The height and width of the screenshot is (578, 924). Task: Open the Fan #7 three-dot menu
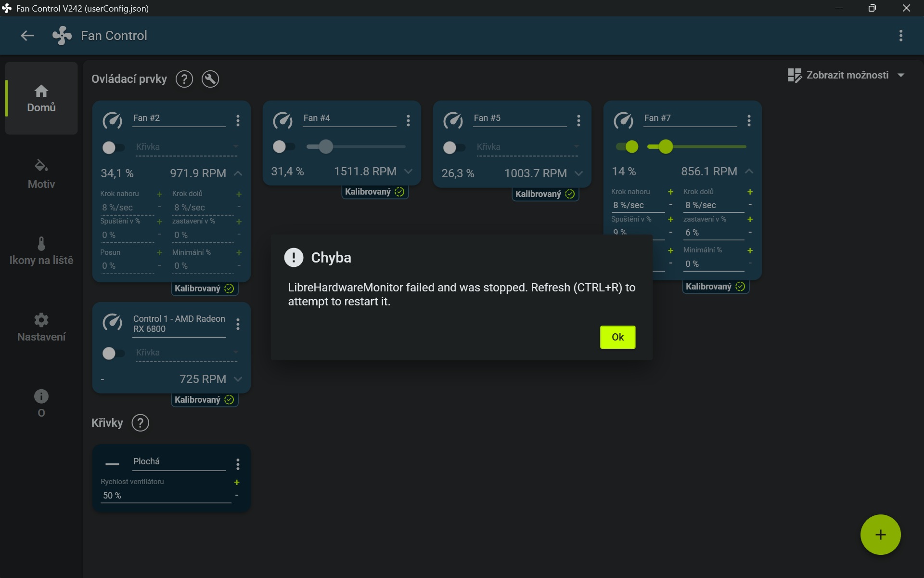pos(749,120)
